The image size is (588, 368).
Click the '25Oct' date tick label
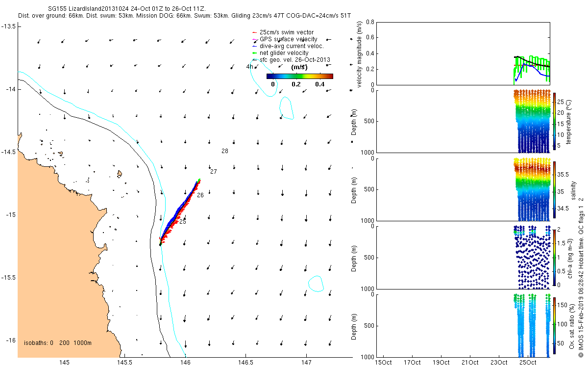pos(527,363)
